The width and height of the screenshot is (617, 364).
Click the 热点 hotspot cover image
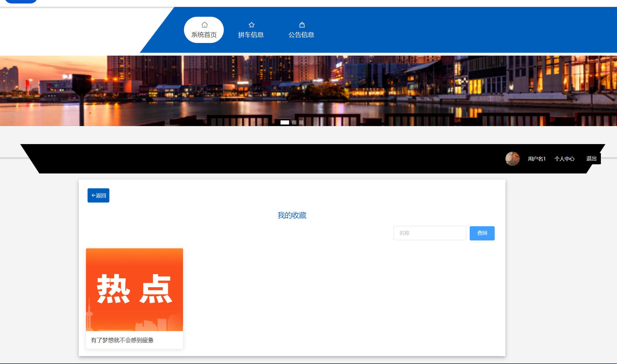[x=134, y=289]
